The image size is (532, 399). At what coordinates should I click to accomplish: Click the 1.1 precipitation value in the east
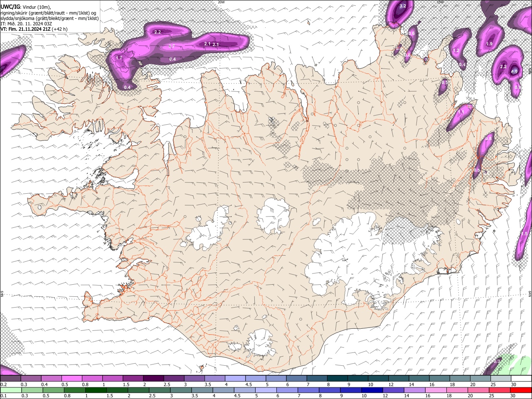pyautogui.click(x=461, y=112)
